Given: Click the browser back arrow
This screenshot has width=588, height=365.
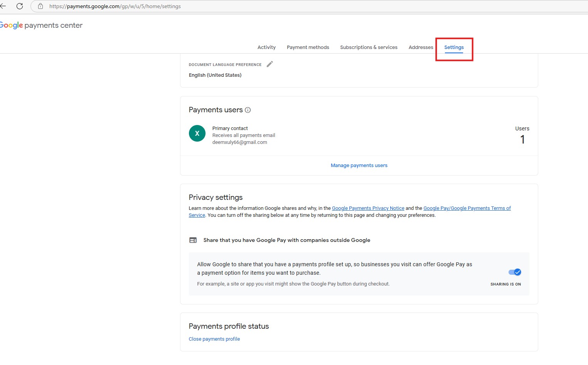Looking at the screenshot, I should 3,6.
